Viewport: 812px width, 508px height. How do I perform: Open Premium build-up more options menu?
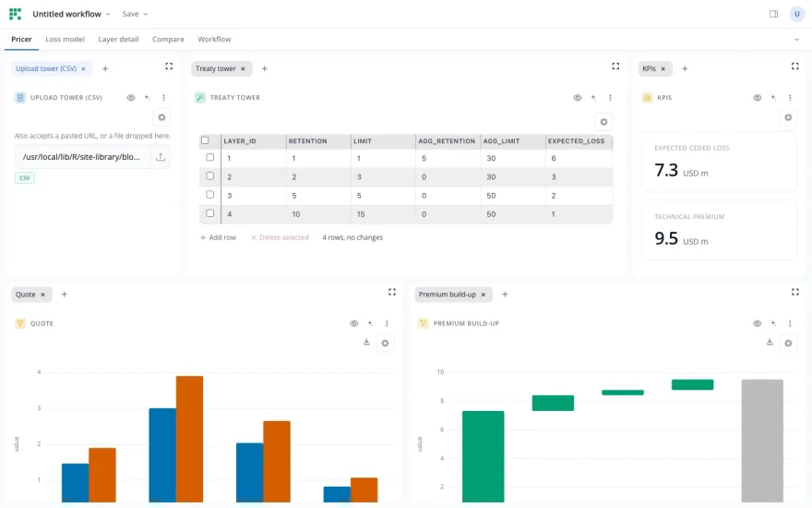coord(790,323)
